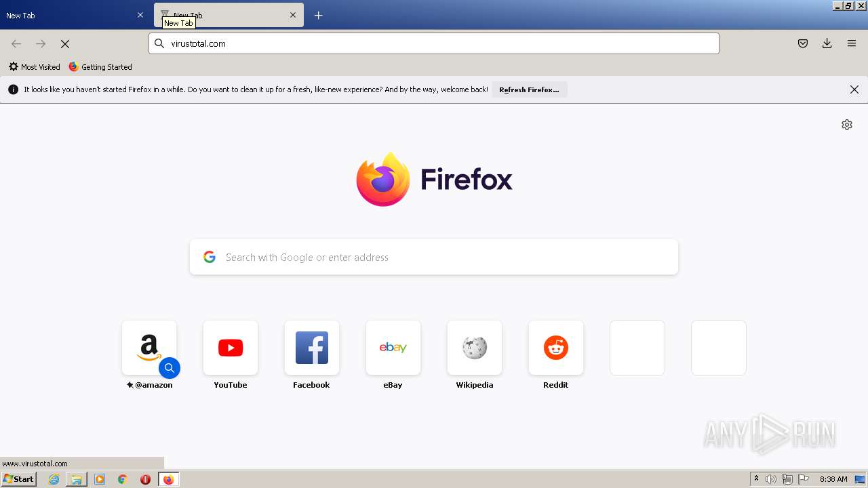Open Windows Explorer from taskbar
Viewport: 868px width, 488px height.
tap(77, 479)
